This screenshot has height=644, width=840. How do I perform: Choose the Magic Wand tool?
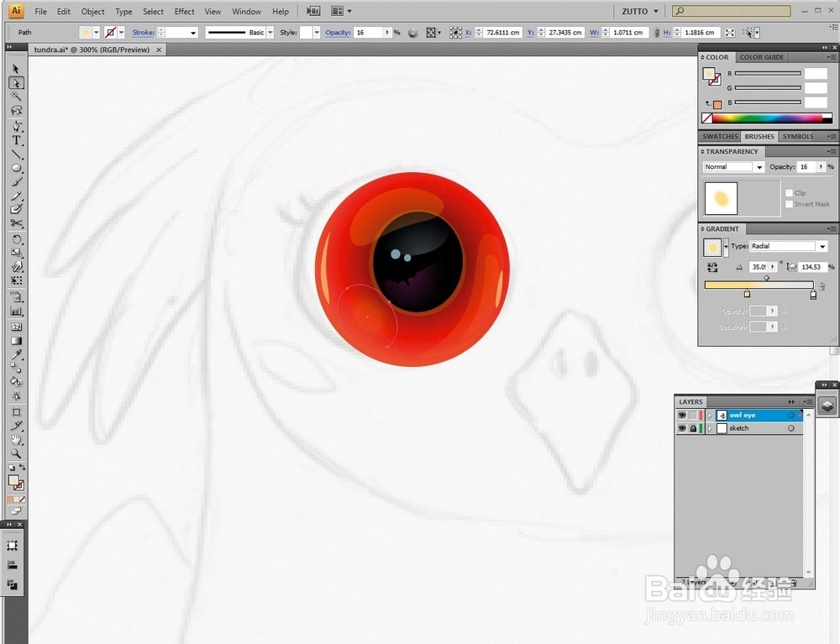(x=16, y=97)
